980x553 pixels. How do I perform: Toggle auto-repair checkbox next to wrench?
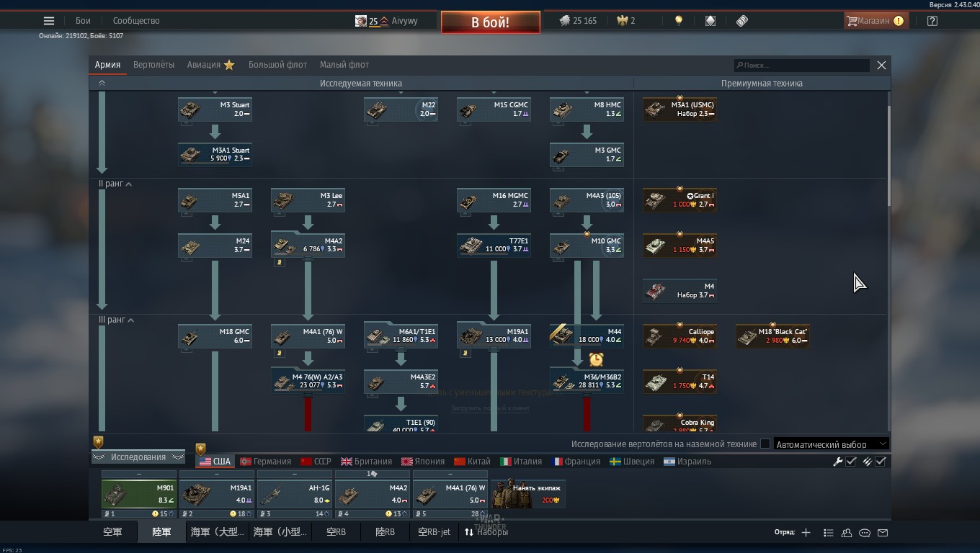point(851,462)
